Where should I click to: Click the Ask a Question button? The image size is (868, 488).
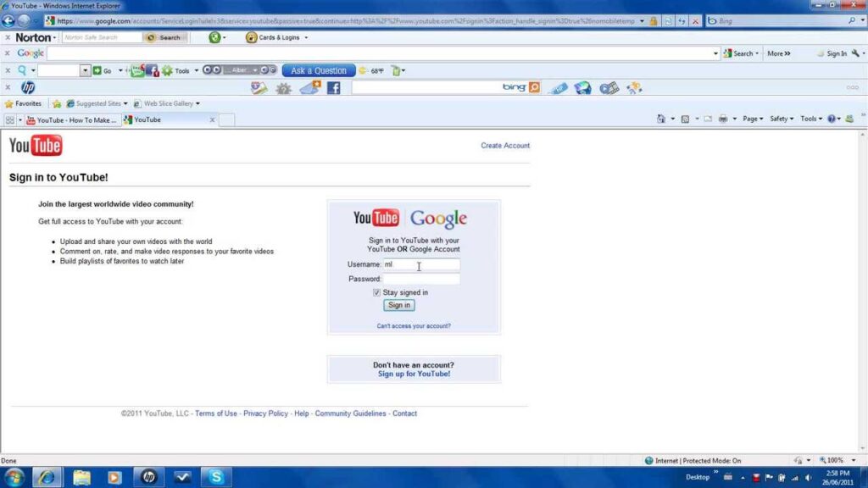tap(318, 71)
